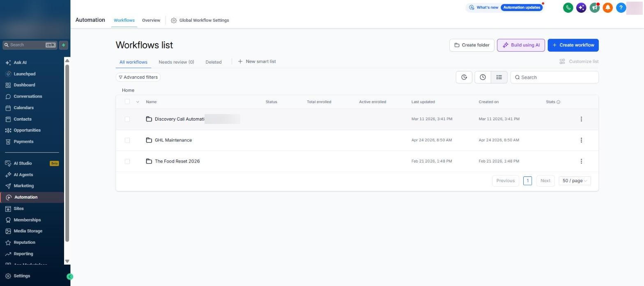Open actions menu for Discovery Call row

click(581, 119)
